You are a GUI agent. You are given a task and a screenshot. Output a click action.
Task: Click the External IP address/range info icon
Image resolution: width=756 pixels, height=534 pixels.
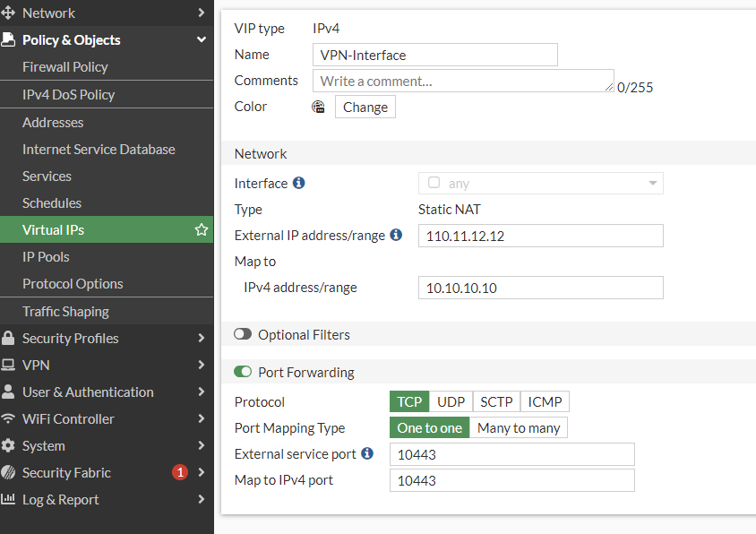396,236
